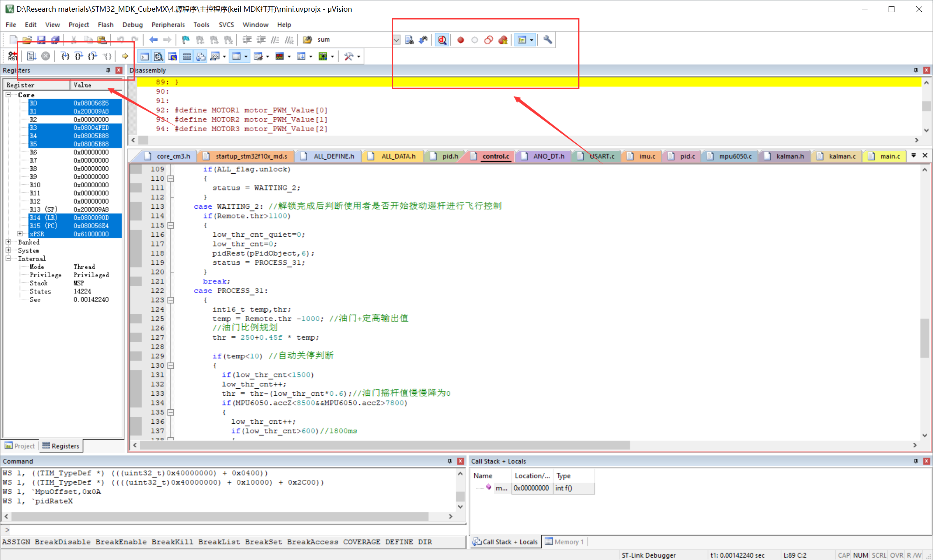Image resolution: width=933 pixels, height=560 pixels.
Task: Click Kill All Breakpoints icon
Action: pyautogui.click(x=503, y=40)
